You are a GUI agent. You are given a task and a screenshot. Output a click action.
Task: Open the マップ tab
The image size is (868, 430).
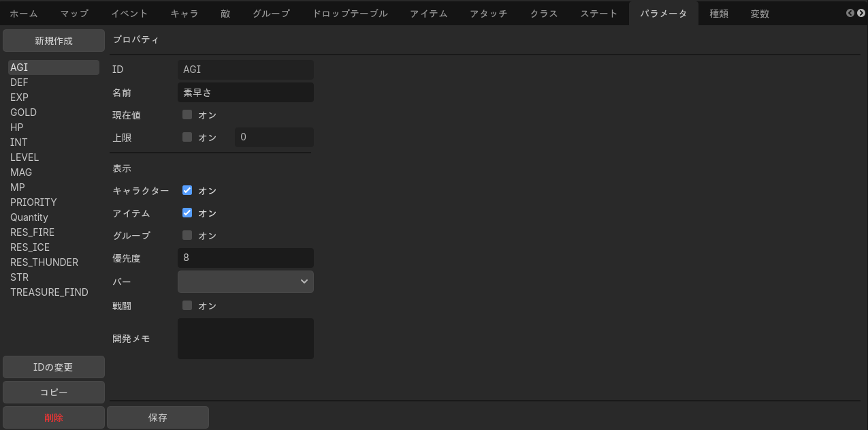(x=74, y=14)
